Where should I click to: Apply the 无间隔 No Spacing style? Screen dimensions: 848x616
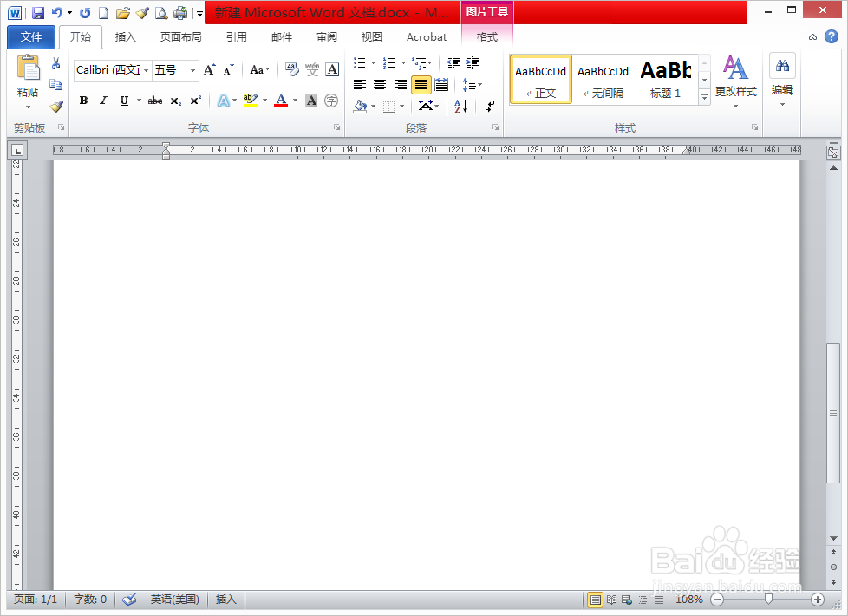tap(603, 80)
